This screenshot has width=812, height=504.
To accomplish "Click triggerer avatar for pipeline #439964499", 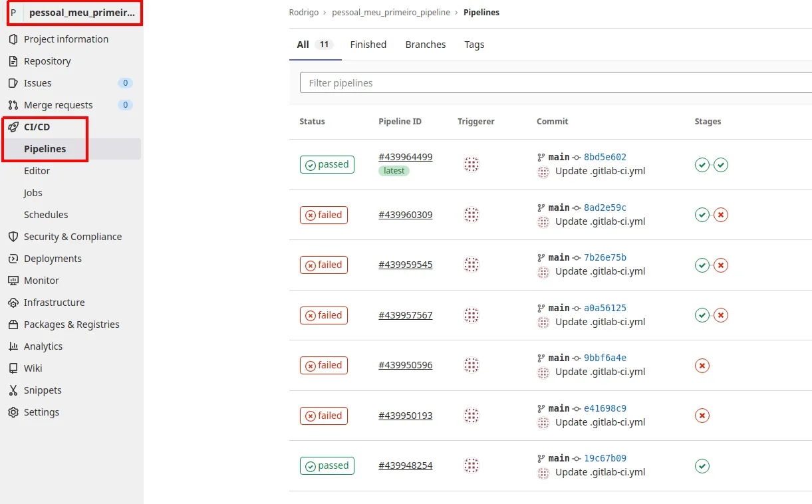I will (472, 164).
